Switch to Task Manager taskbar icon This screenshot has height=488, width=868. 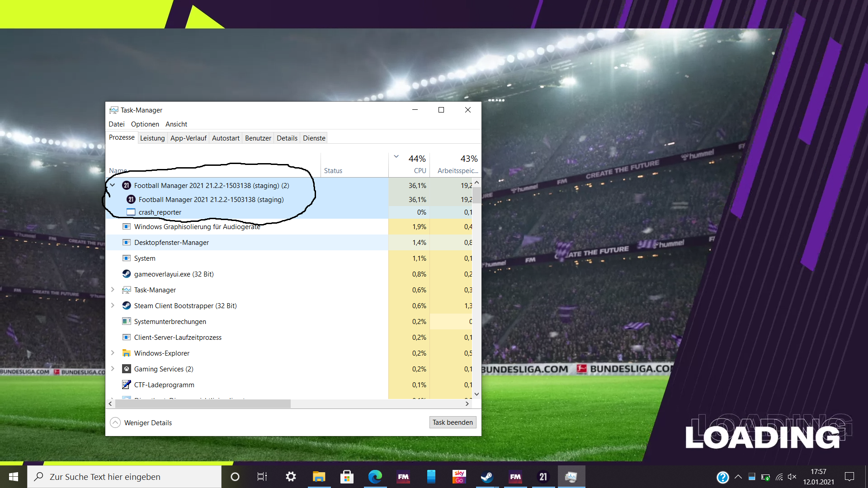click(571, 477)
